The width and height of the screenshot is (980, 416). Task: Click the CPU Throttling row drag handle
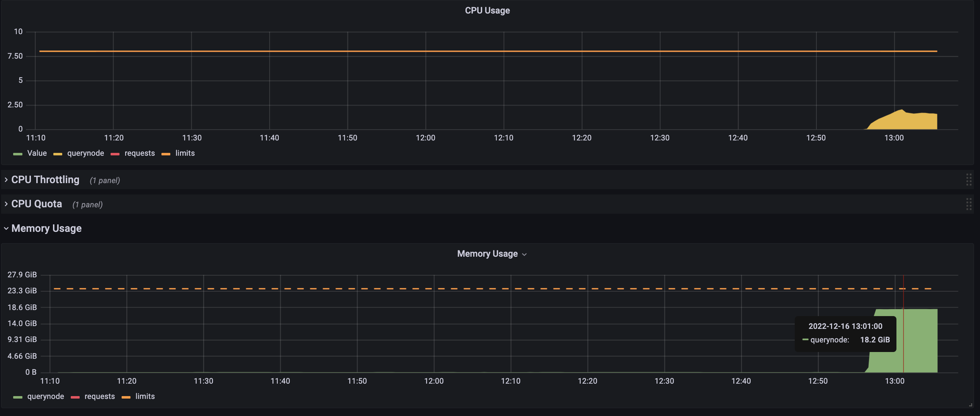click(970, 180)
